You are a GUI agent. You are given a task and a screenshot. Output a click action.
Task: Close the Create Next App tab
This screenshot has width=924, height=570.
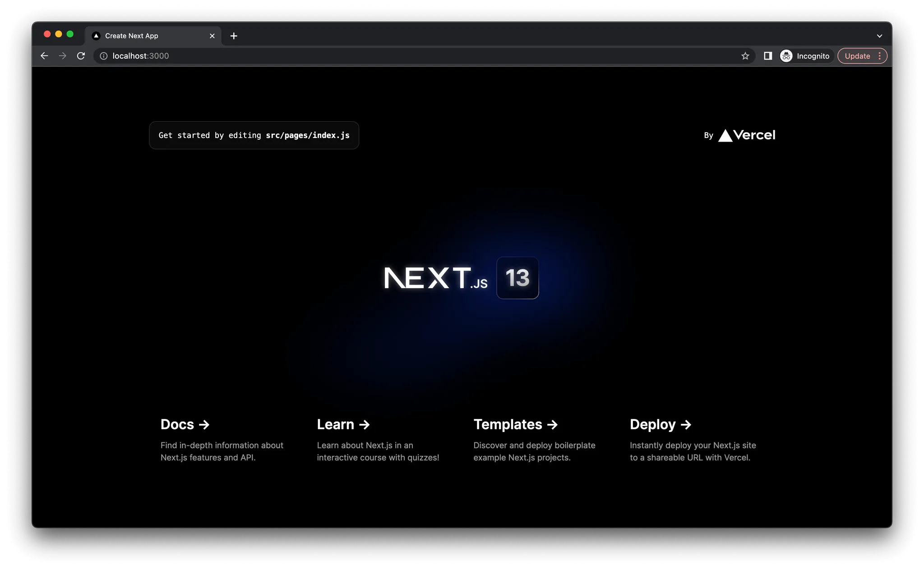point(212,36)
